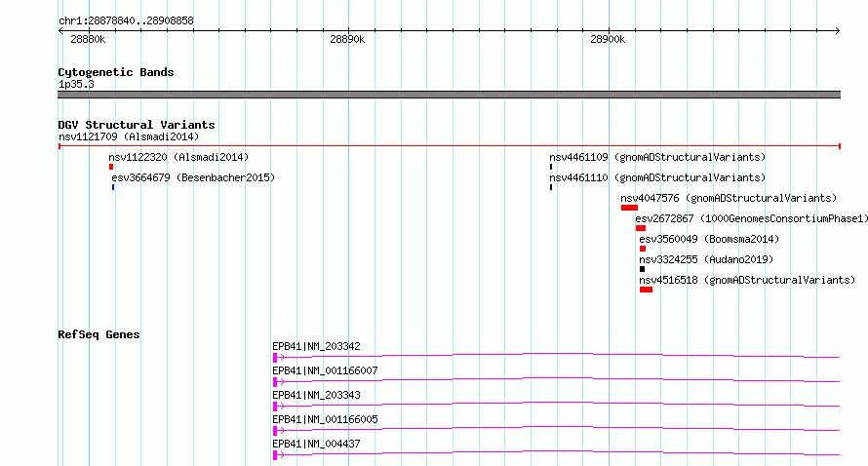Image resolution: width=868 pixels, height=466 pixels.
Task: Click red glyph under nsv1122320
Action: 111,167
